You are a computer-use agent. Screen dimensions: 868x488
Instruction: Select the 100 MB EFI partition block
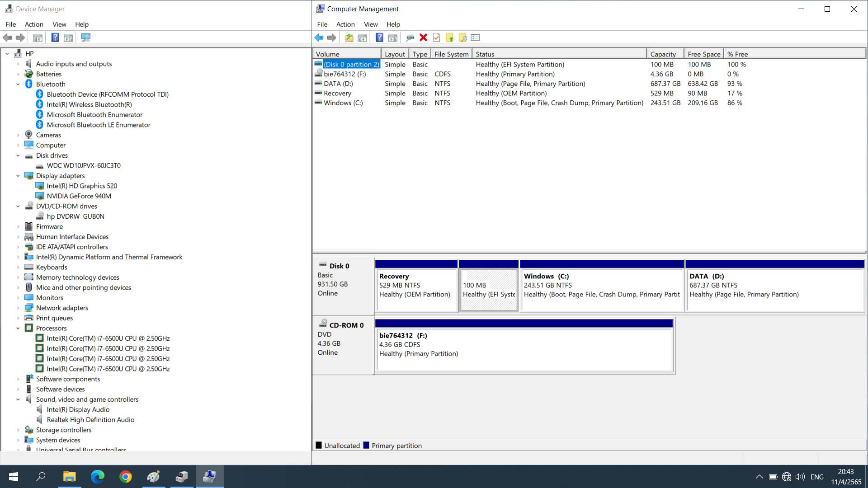pos(488,286)
